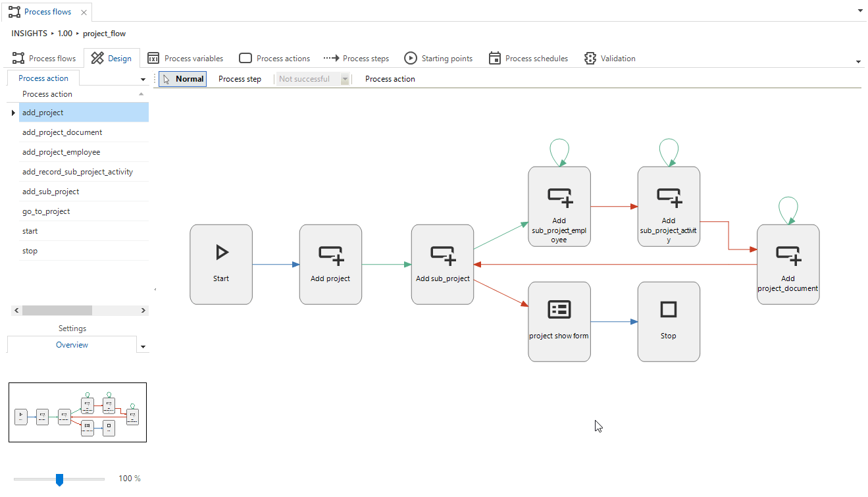The image size is (868, 497).
Task: Click the Starting points play-circle icon
Action: click(411, 58)
